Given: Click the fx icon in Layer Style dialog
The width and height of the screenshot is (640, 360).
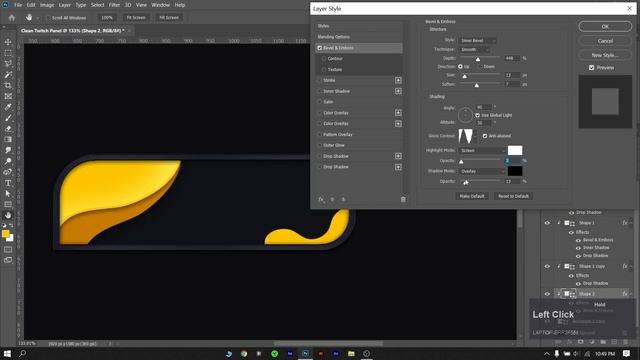Looking at the screenshot, I should tap(321, 199).
